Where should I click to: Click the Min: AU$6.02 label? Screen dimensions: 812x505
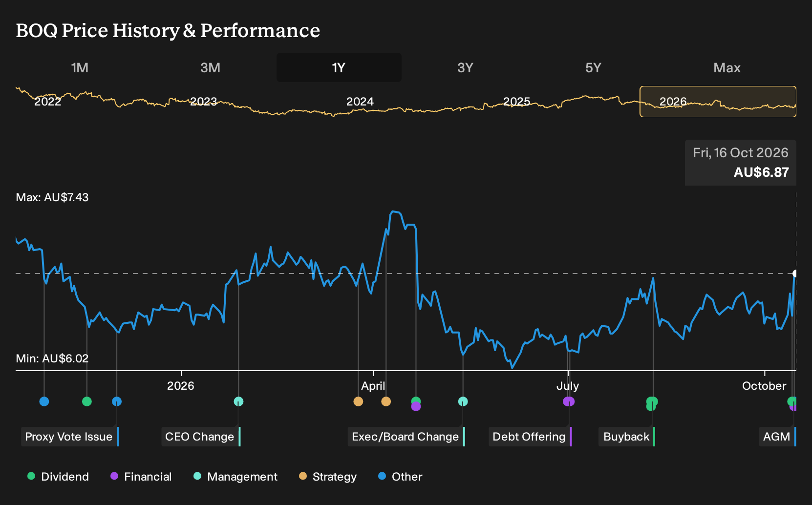(52, 358)
